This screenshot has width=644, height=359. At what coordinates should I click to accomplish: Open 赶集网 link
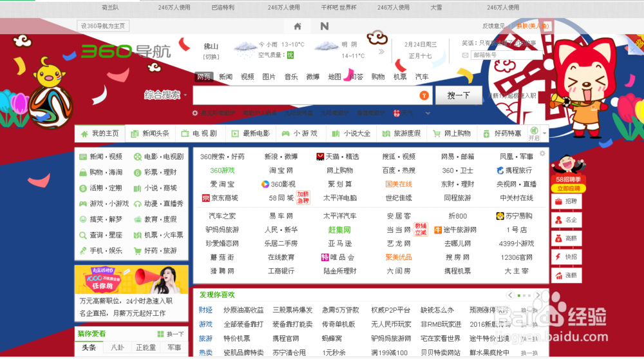[x=339, y=230]
